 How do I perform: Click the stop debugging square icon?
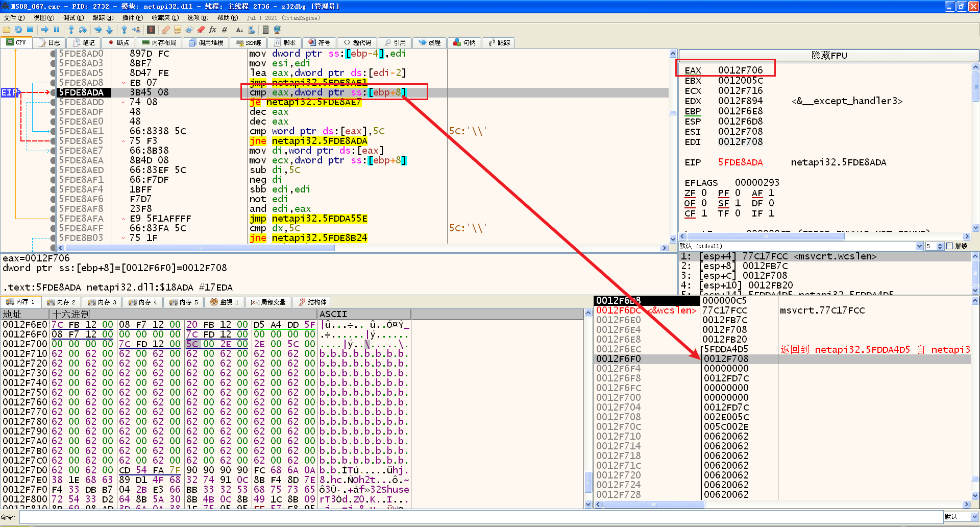tap(30, 30)
